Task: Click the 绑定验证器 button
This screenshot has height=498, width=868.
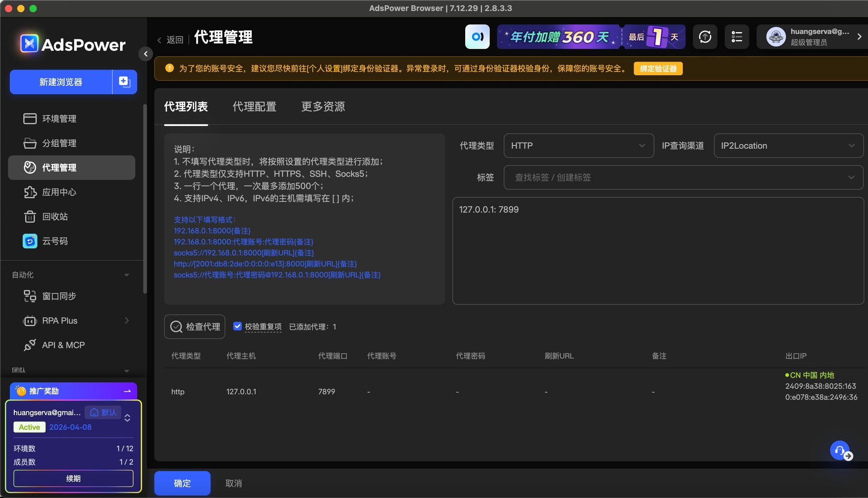Action: (658, 69)
